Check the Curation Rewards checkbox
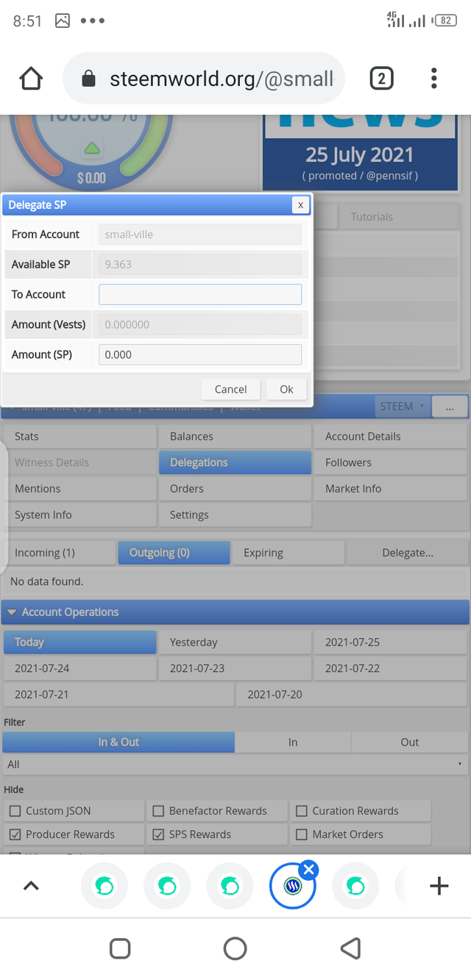The height and width of the screenshot is (980, 471). coord(301,811)
